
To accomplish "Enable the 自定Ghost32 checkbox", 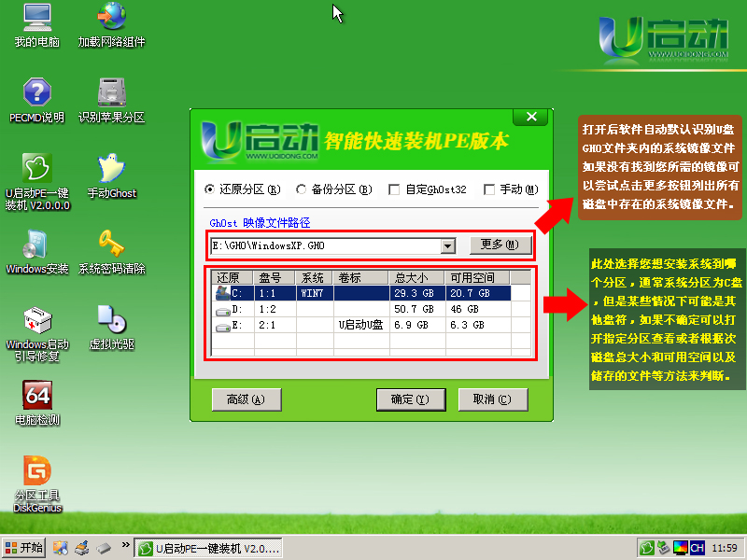I will [393, 189].
